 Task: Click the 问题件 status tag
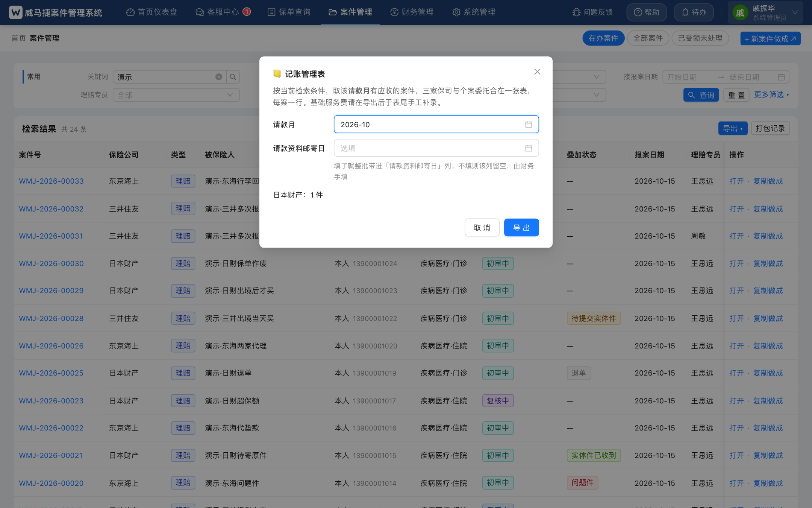pos(582,483)
